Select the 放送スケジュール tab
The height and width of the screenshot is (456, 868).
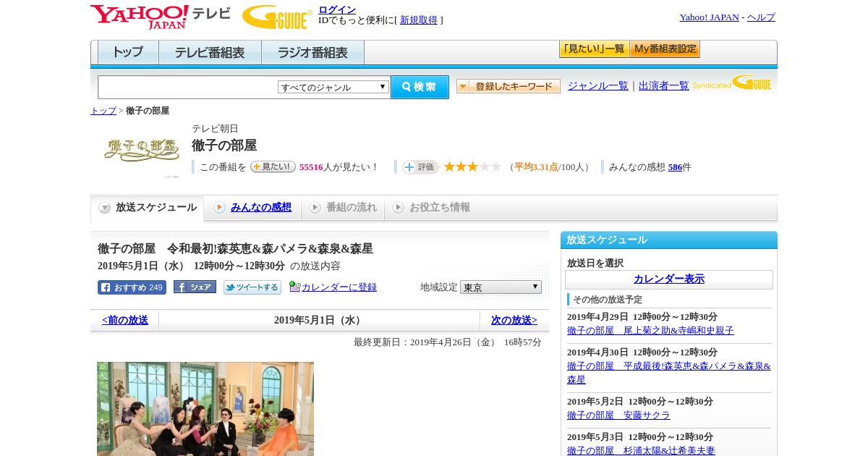(148, 208)
